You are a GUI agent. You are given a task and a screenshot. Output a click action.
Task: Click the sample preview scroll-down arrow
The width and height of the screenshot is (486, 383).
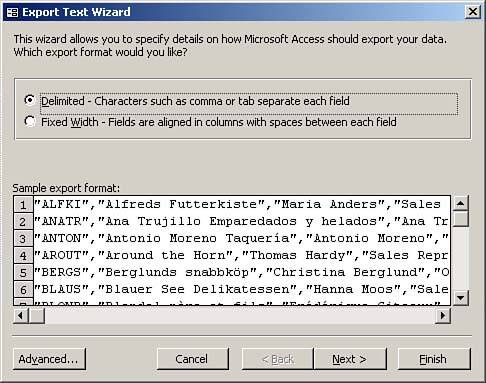pos(460,297)
